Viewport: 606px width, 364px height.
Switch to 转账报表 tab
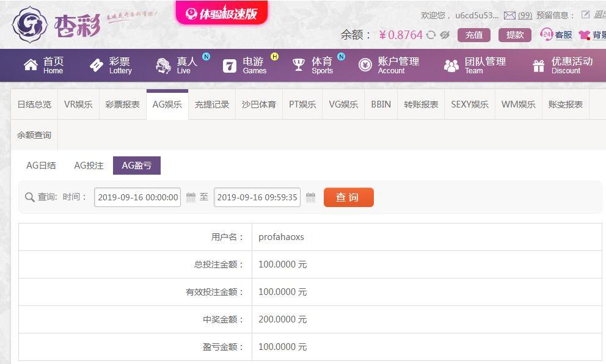pos(421,104)
